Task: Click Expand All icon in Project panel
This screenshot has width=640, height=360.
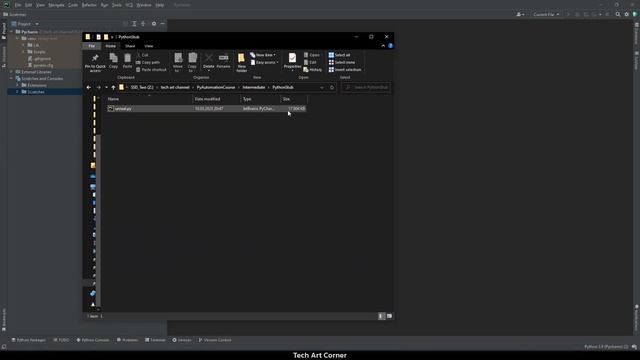Action: click(x=134, y=24)
